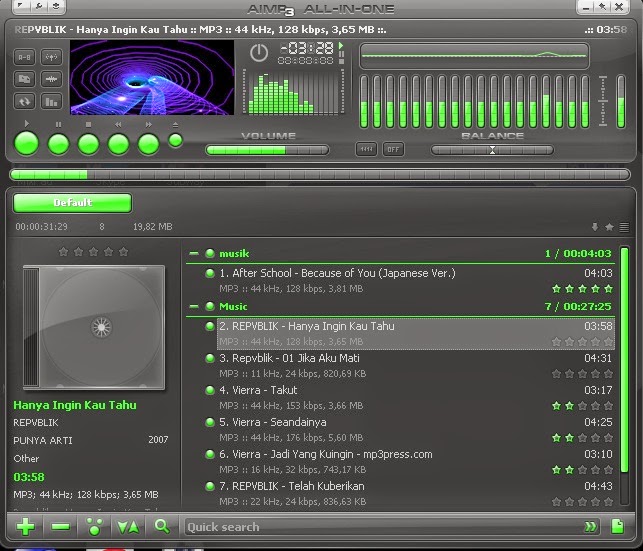Open the main menu arrow icon
This screenshot has height=551, width=643.
tap(21, 6)
